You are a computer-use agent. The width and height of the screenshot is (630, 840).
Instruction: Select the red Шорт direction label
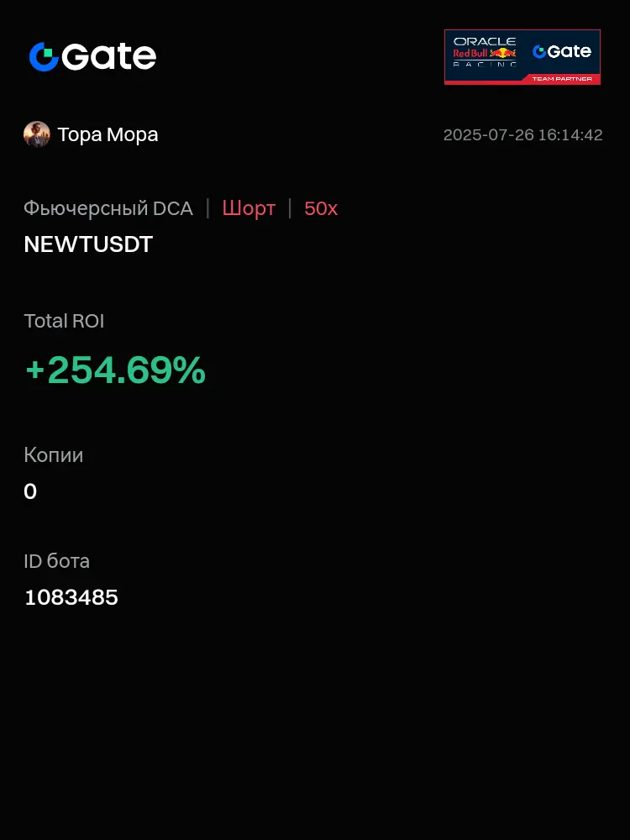click(x=249, y=208)
